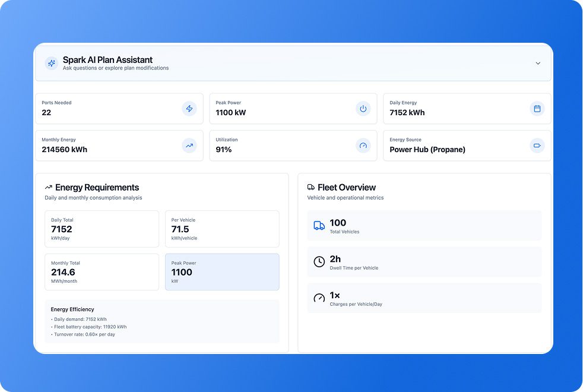Open the Energy Source selection

pos(467,146)
